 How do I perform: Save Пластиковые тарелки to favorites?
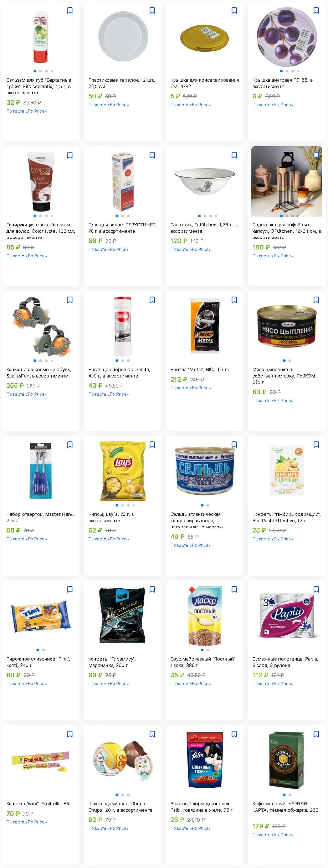click(152, 10)
